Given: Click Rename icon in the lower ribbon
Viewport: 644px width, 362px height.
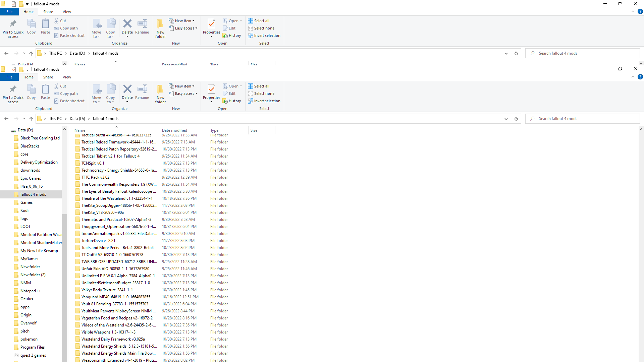Looking at the screenshot, I should pos(142,93).
